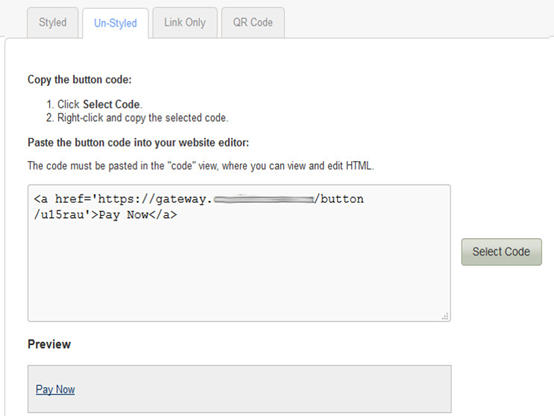Screen dimensions: 554x416
Task: Click the word 'HTML' in the instructions
Action: coord(358,165)
